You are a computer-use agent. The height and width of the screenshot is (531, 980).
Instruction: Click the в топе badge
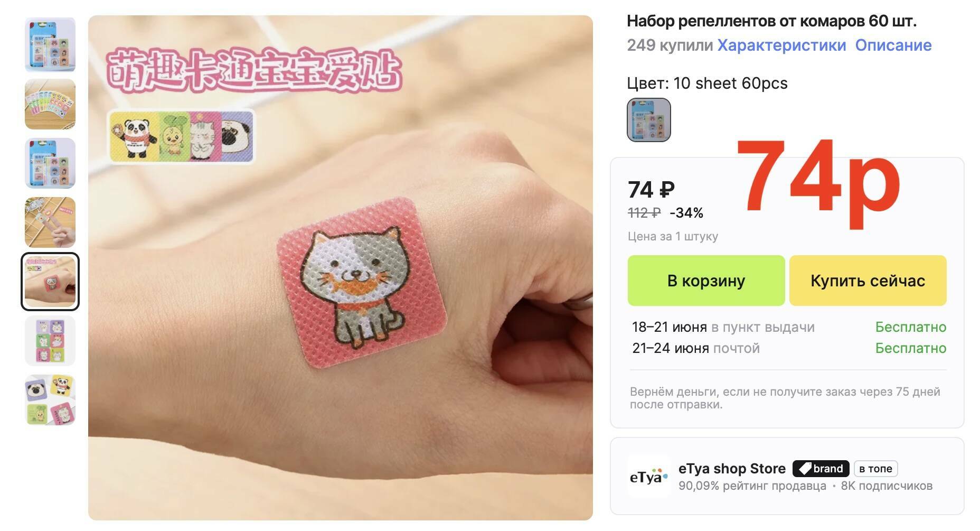(x=875, y=469)
